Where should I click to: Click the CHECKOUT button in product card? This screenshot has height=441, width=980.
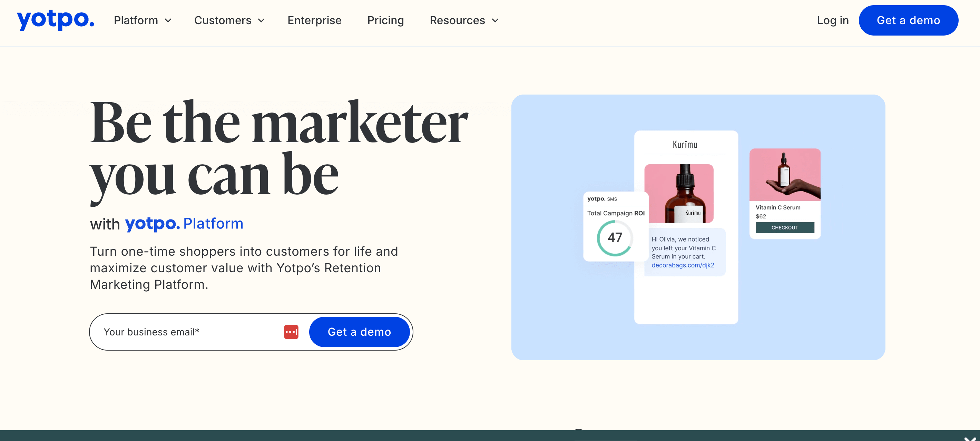[784, 227]
